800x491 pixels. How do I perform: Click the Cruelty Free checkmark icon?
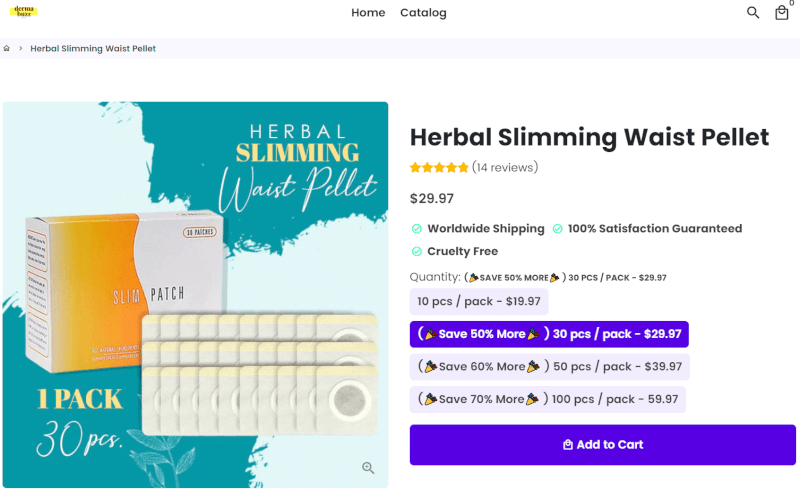[x=417, y=252]
